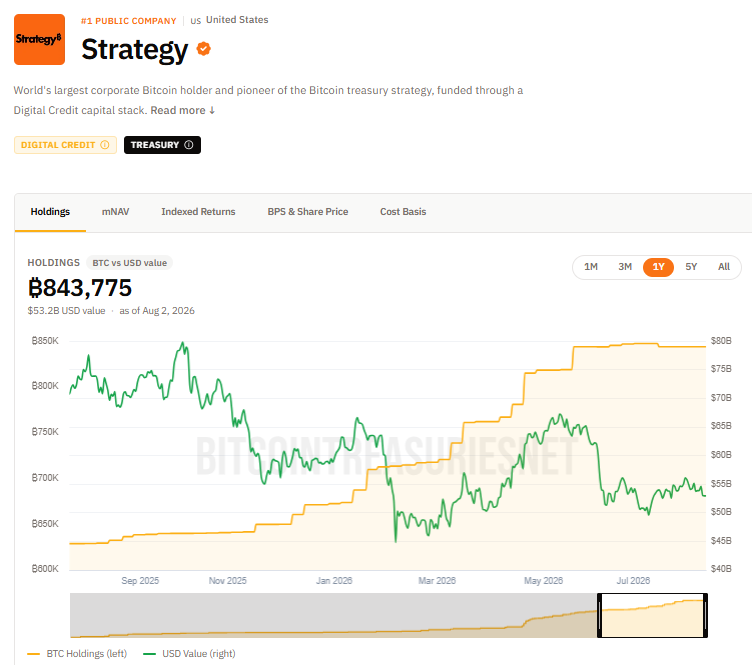Click the Digital Credit tag
752x665 pixels.
coord(65,145)
